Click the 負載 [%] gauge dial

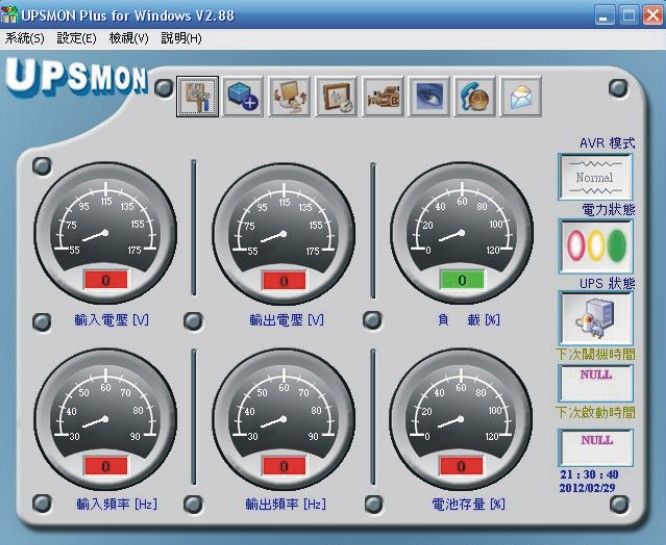462,233
